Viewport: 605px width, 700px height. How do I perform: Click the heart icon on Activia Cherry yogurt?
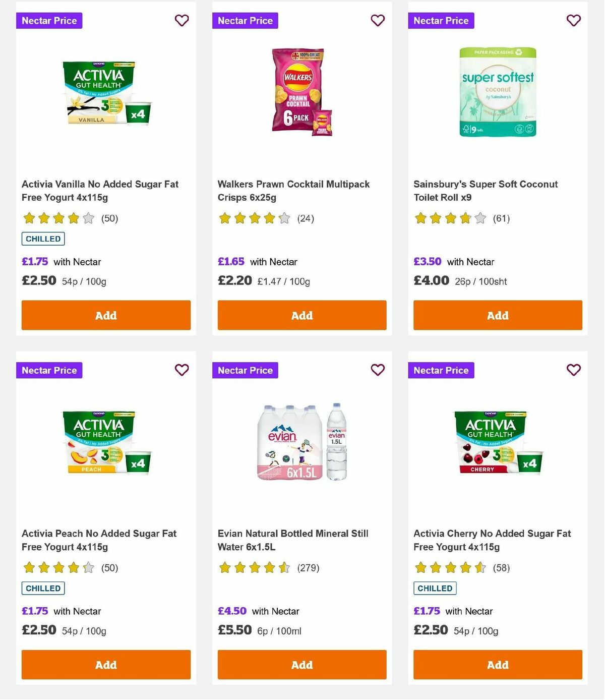coord(573,370)
